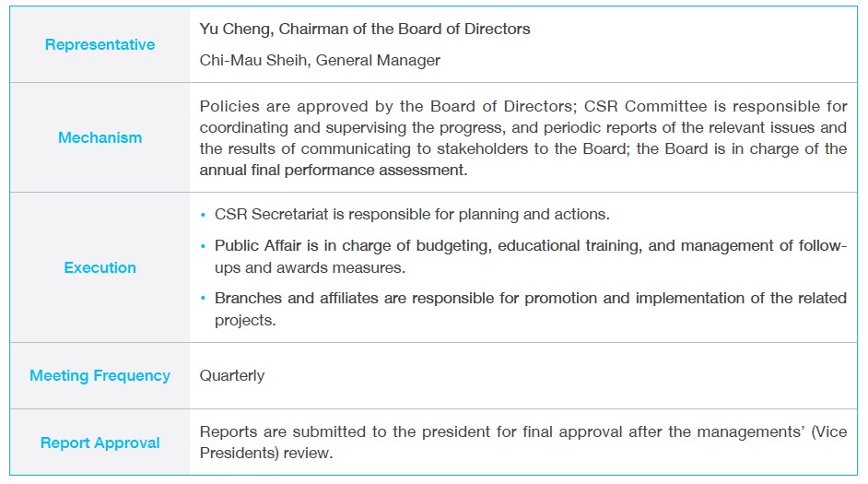Viewport: 868px width, 484px height.
Task: Click 'Presidents) review.' text in last row
Action: 266,453
